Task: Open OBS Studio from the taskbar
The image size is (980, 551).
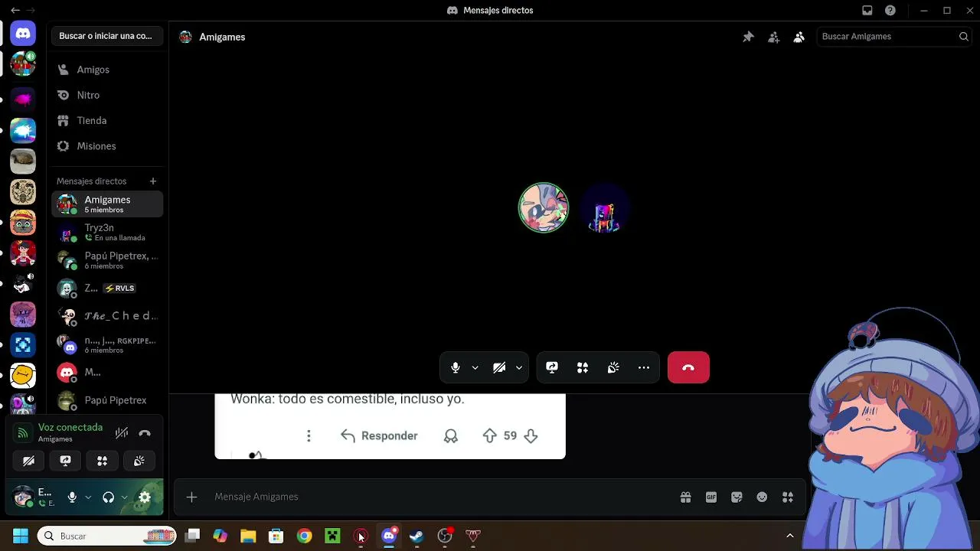Action: tap(445, 536)
